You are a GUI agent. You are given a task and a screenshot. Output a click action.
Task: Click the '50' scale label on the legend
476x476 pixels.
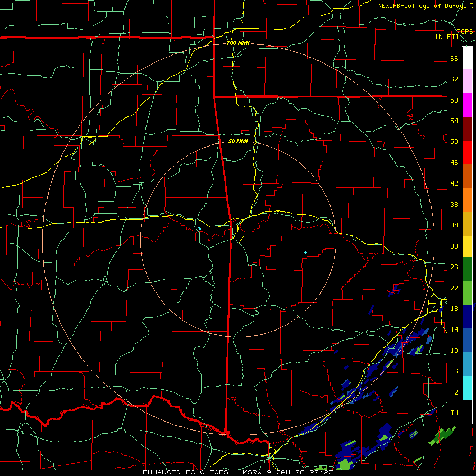pos(454,142)
